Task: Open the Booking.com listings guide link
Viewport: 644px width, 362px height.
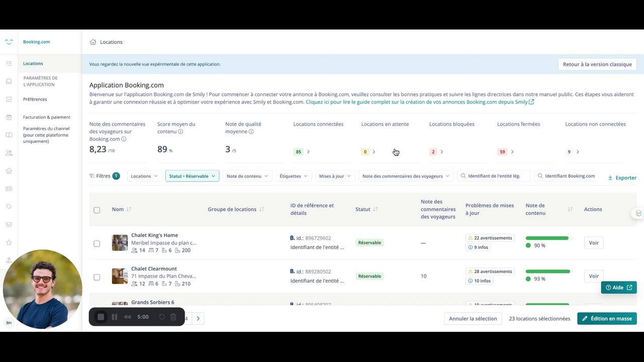Action: coord(420,102)
